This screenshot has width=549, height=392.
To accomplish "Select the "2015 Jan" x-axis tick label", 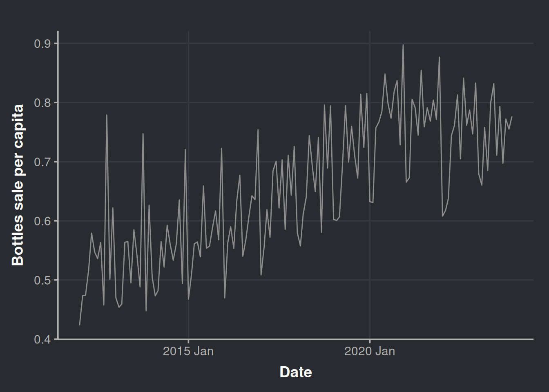I will pos(188,351).
